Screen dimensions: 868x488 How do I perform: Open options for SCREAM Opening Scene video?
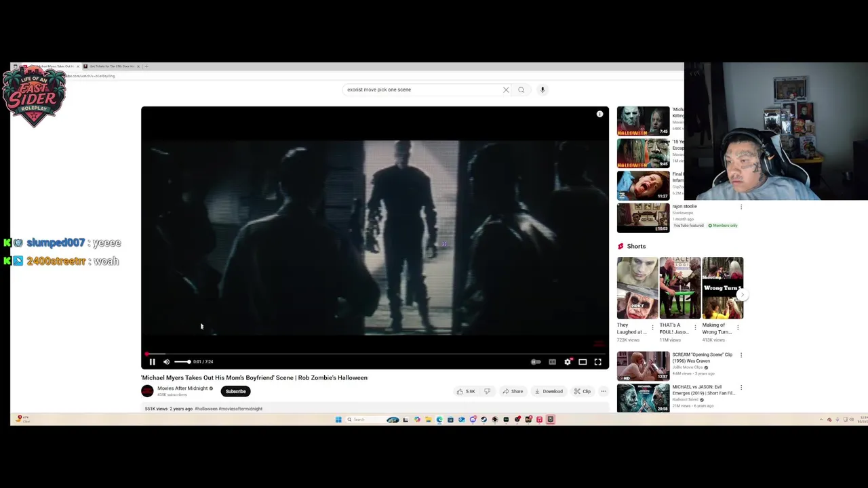click(x=741, y=354)
